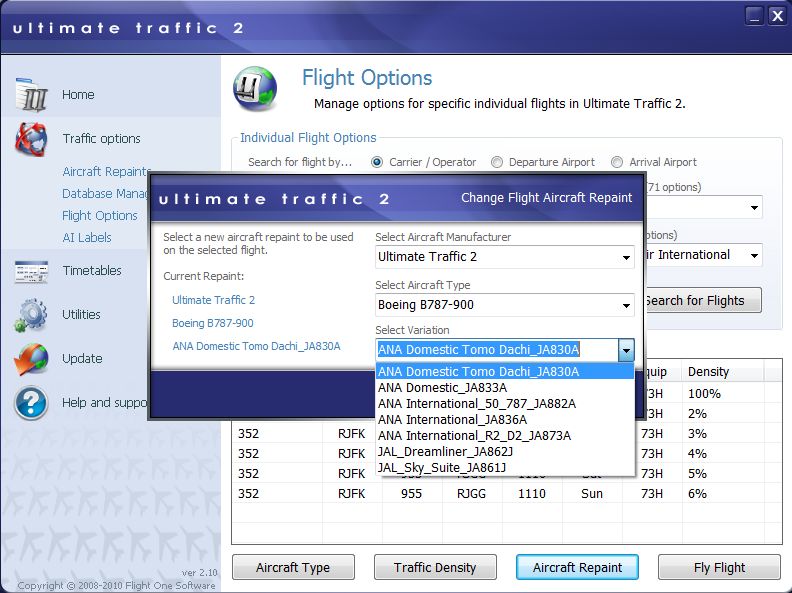
Task: Click current repaint ANA Domestic Tomo Dachi_JA830A
Action: pyautogui.click(x=256, y=346)
